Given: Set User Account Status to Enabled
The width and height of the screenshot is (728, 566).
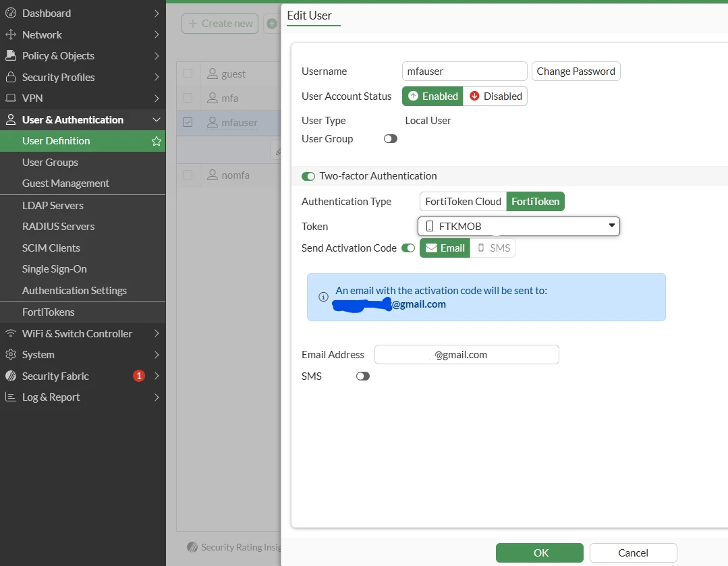Looking at the screenshot, I should coord(432,96).
